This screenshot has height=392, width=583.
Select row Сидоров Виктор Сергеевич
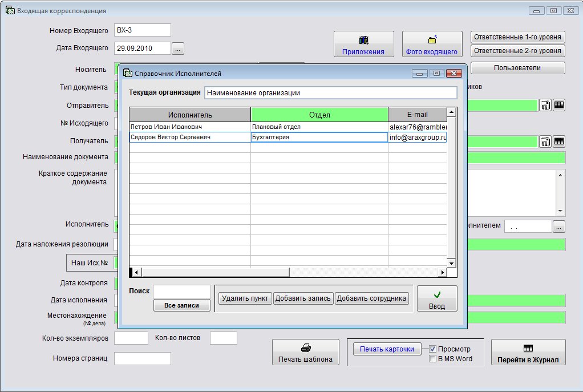[x=190, y=138]
